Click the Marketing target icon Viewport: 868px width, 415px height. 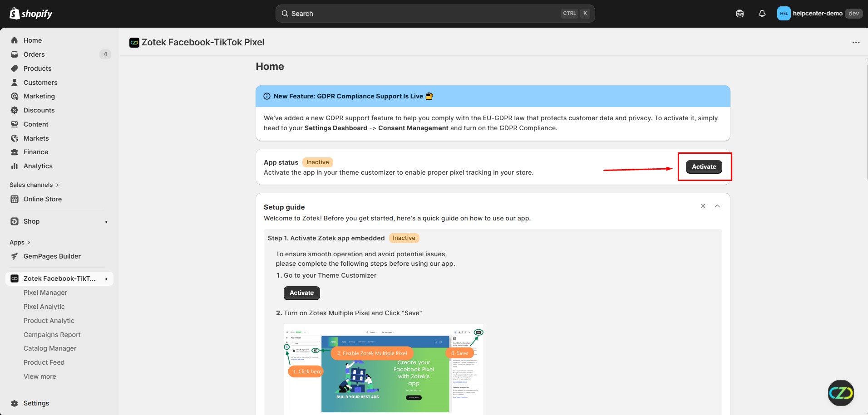tap(15, 96)
